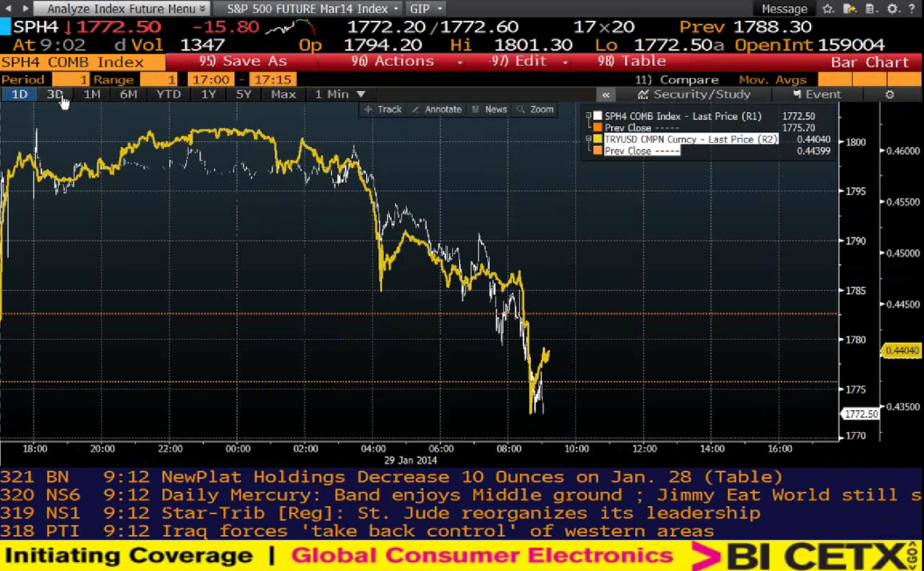Click the document icon in the top bar

[x=871, y=9]
